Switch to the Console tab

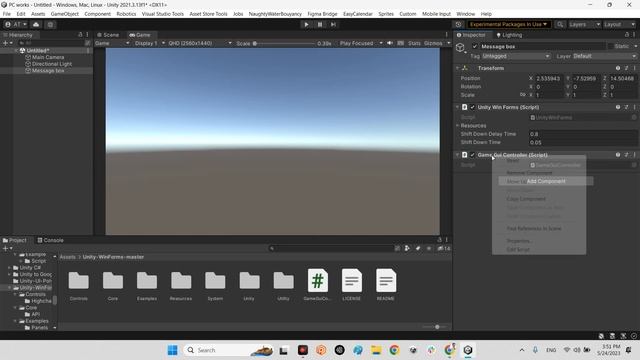(50, 240)
